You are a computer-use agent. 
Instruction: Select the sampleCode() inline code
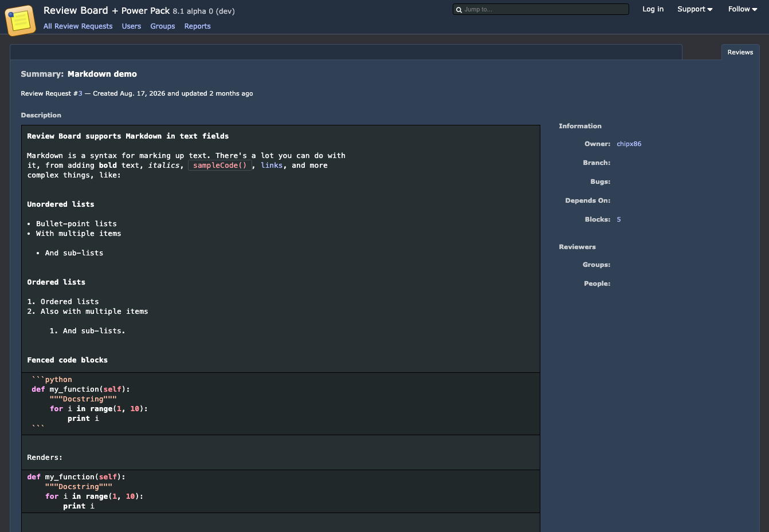tap(220, 165)
